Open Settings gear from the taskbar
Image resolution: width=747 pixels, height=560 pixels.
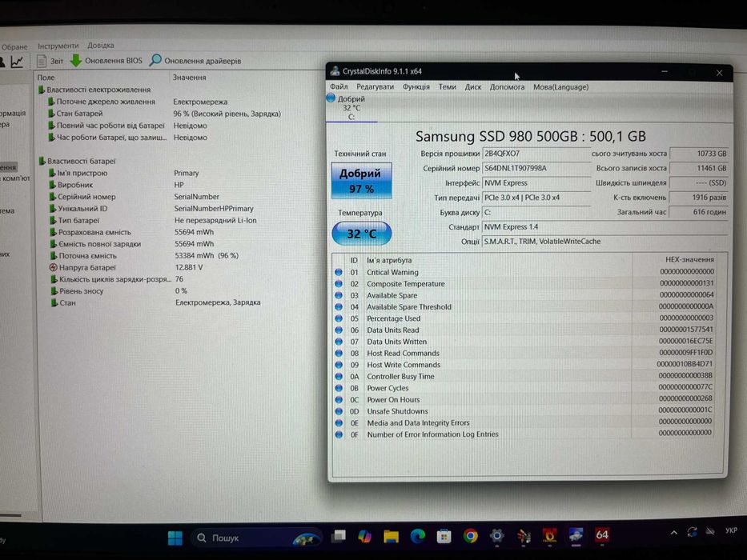[x=496, y=536]
